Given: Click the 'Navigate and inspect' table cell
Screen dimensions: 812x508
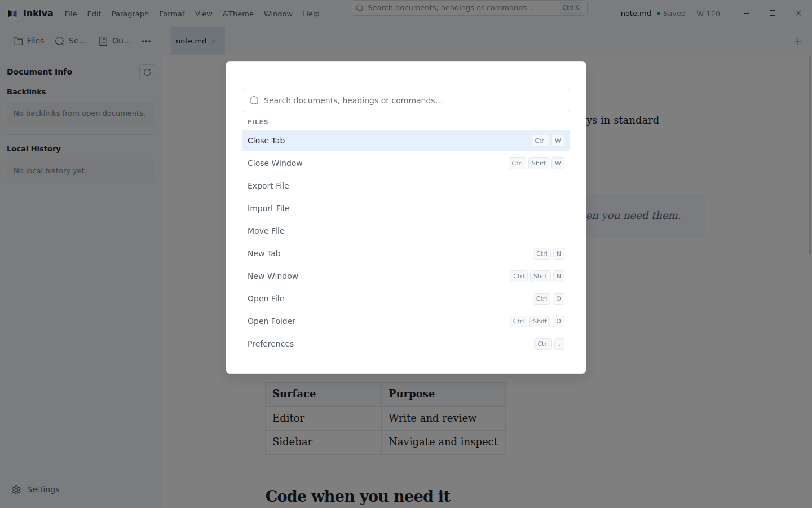Looking at the screenshot, I should (x=443, y=442).
